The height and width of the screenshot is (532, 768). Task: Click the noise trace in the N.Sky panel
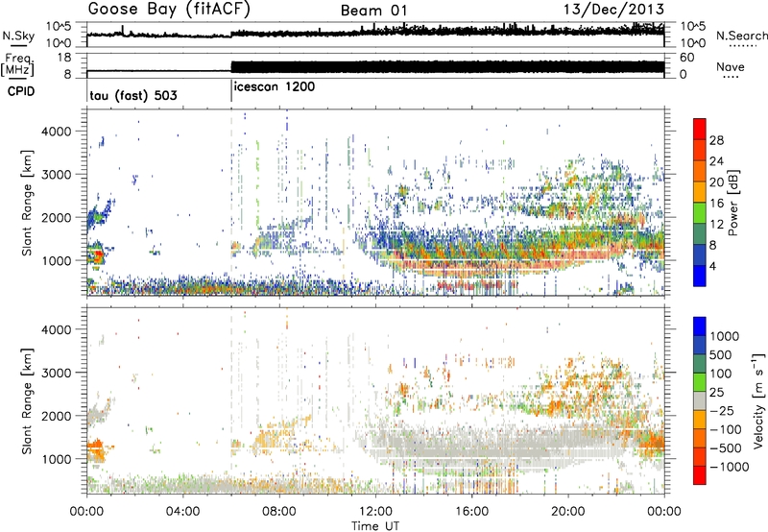[375, 33]
